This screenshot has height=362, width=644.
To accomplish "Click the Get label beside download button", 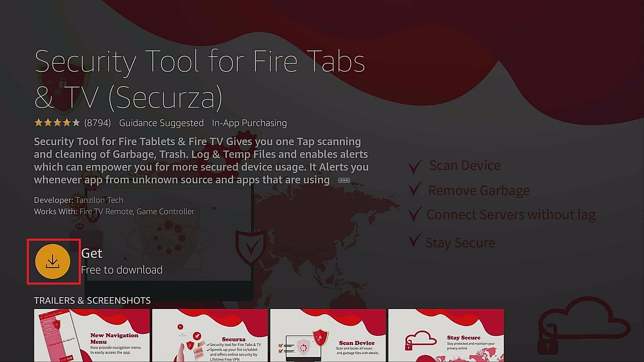I will coord(92,253).
